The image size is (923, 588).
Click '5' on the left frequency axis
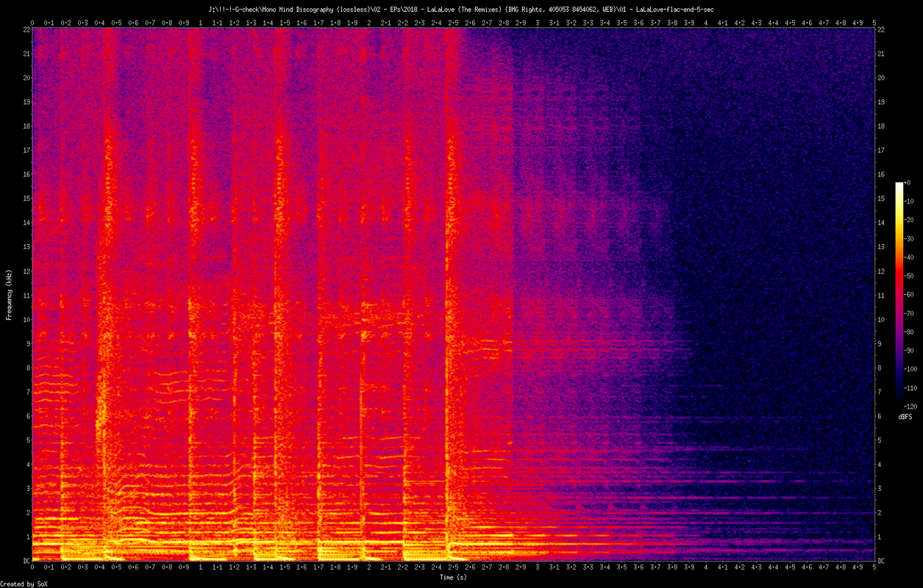point(28,440)
